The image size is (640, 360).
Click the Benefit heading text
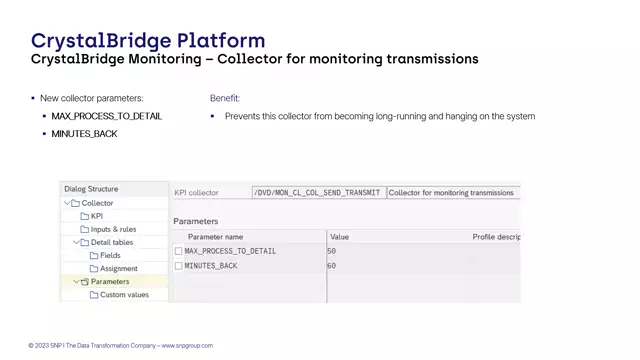point(225,98)
